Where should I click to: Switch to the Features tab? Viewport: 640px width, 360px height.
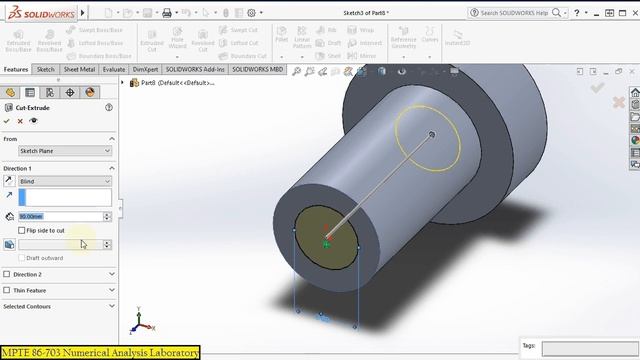[x=16, y=69]
